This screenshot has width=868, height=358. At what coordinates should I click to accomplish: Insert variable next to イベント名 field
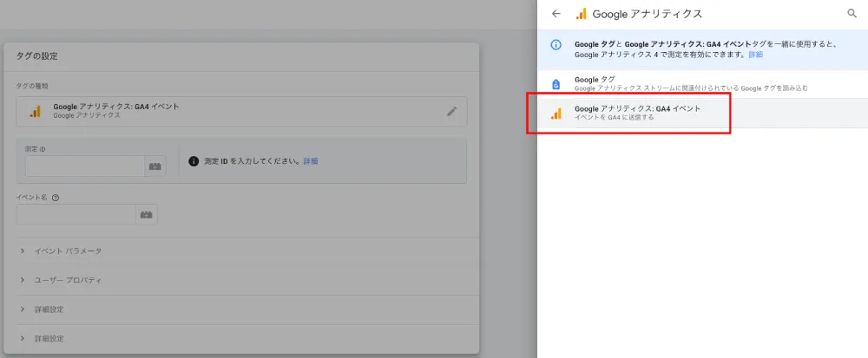coord(146,214)
